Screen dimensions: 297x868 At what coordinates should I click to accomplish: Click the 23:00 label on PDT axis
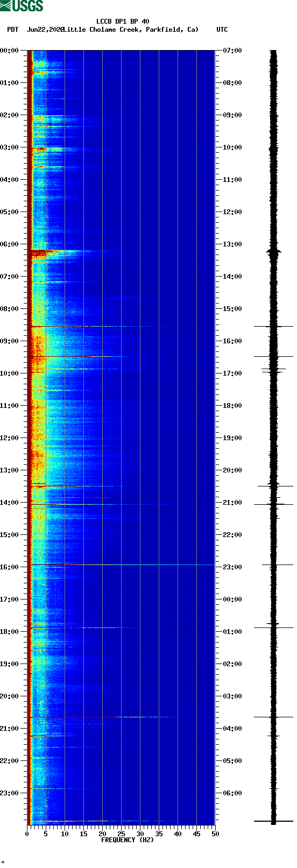10,793
